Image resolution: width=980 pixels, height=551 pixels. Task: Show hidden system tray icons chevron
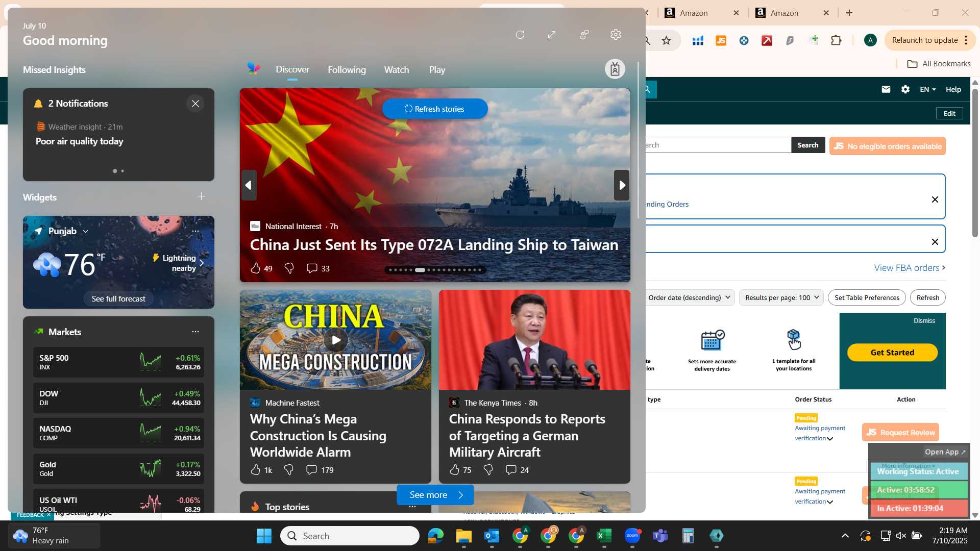click(x=845, y=536)
